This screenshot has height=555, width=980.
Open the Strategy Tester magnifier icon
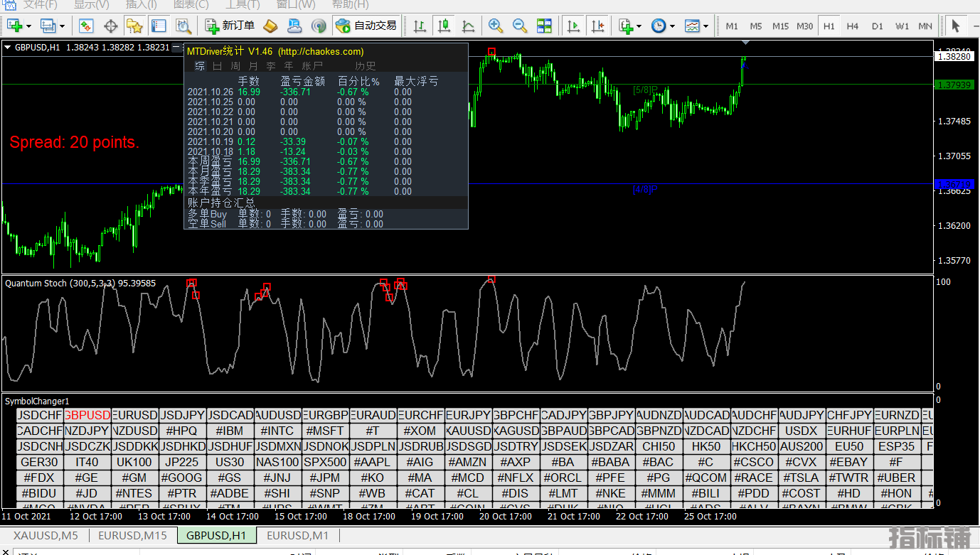tap(183, 26)
